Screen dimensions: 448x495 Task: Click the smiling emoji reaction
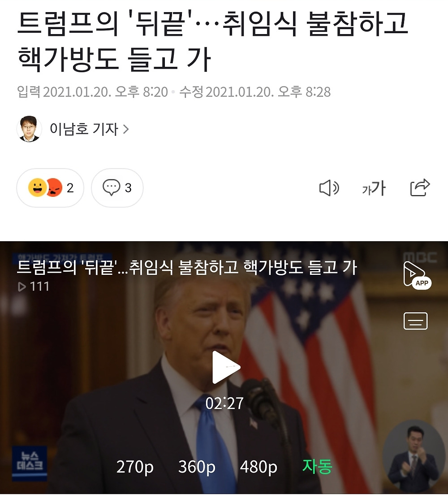click(37, 187)
